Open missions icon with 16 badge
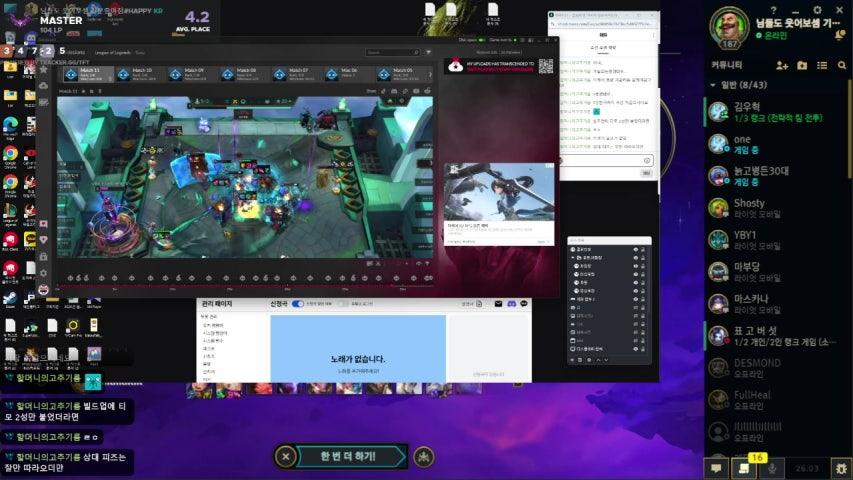 tap(744, 469)
